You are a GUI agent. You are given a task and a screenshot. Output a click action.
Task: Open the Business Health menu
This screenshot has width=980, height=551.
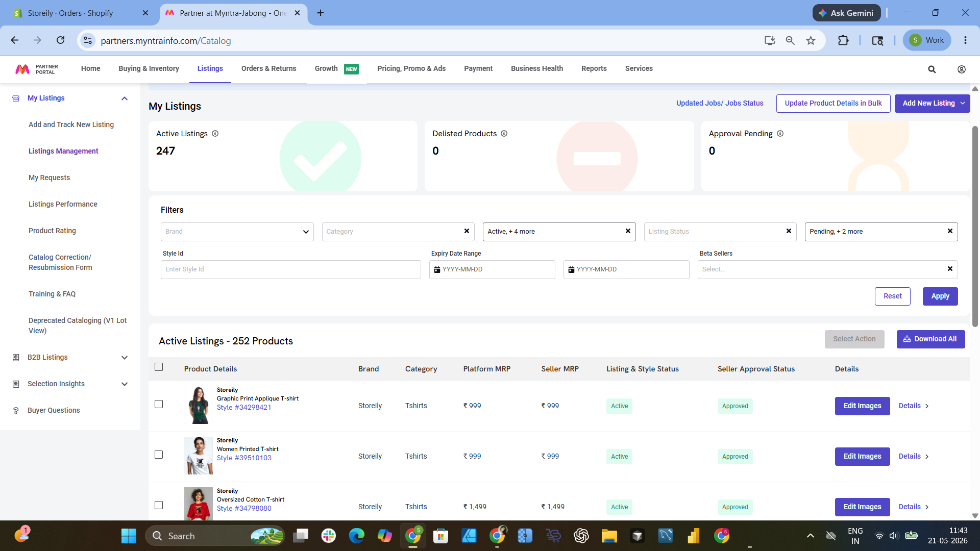click(x=537, y=69)
